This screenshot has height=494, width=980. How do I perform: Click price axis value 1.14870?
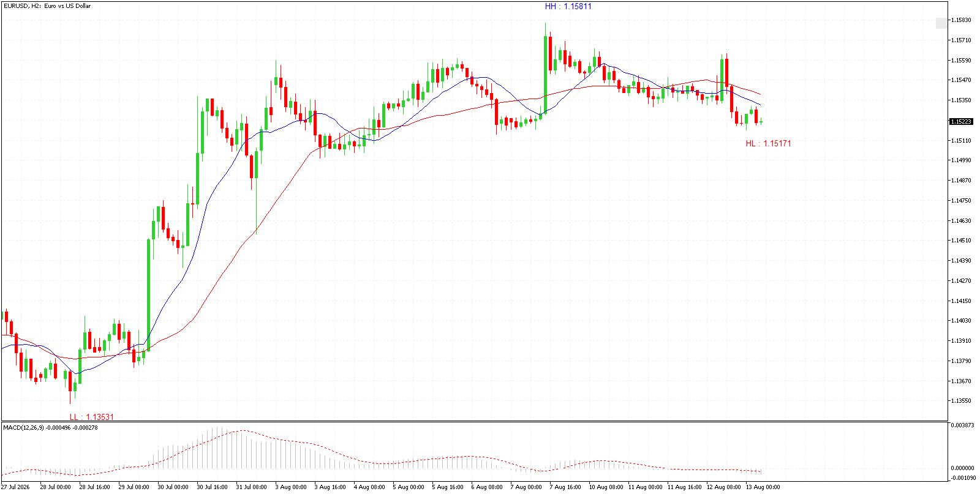click(x=961, y=181)
